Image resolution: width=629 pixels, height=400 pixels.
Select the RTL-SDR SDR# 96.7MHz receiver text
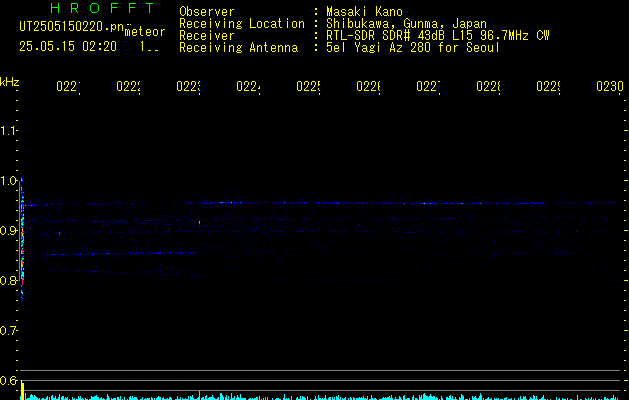[438, 35]
